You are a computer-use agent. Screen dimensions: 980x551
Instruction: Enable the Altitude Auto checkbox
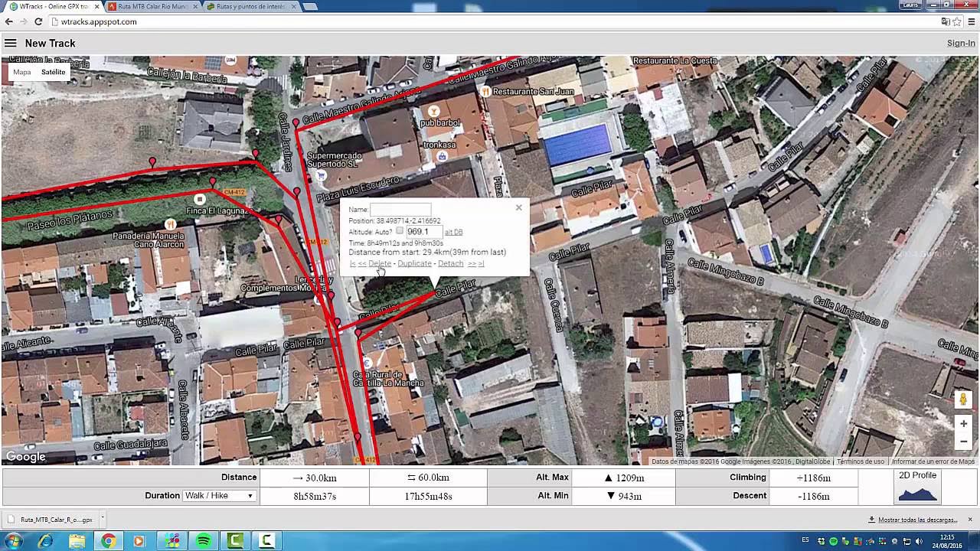(400, 230)
